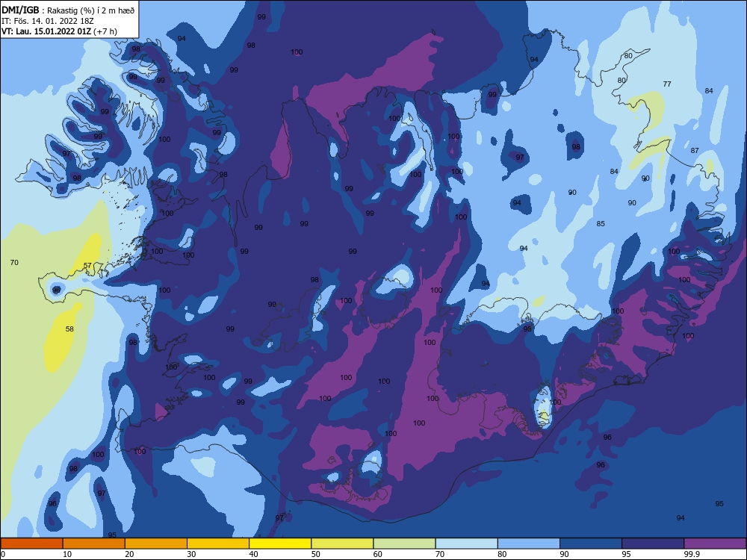Click the 90–95 medium blue legend swatch

[591, 544]
